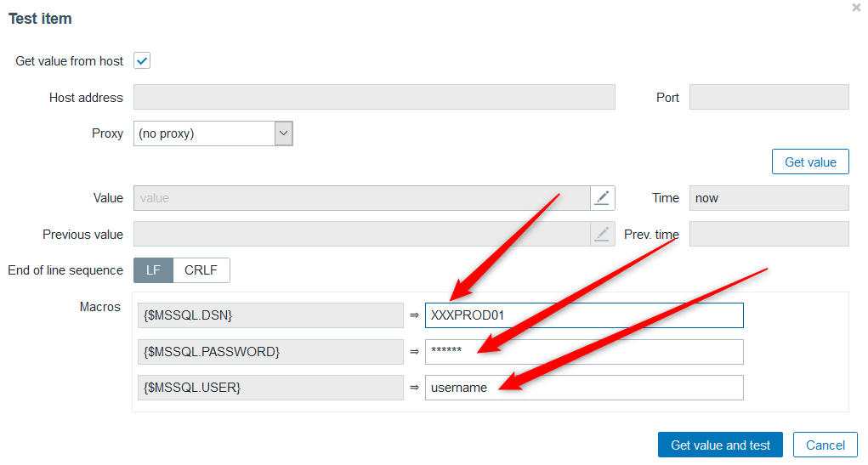Click the pencil edit icon beside Value

pos(602,198)
